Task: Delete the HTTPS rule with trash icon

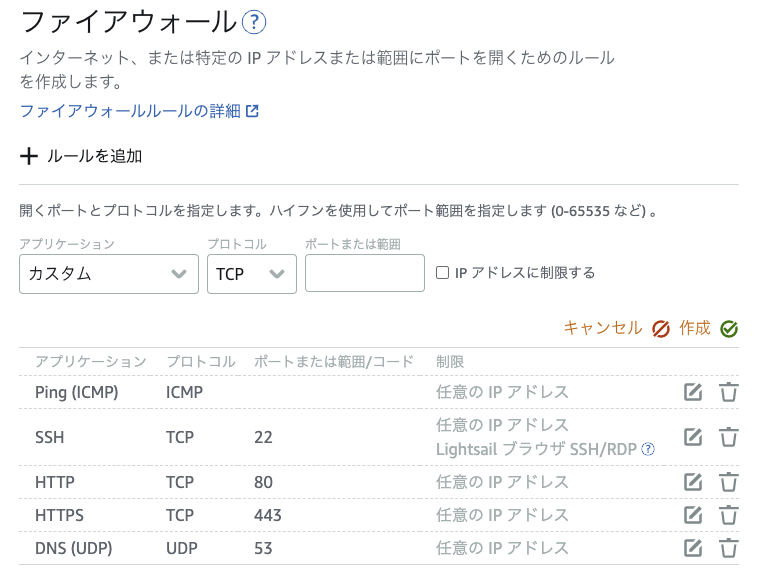Action: [x=729, y=515]
